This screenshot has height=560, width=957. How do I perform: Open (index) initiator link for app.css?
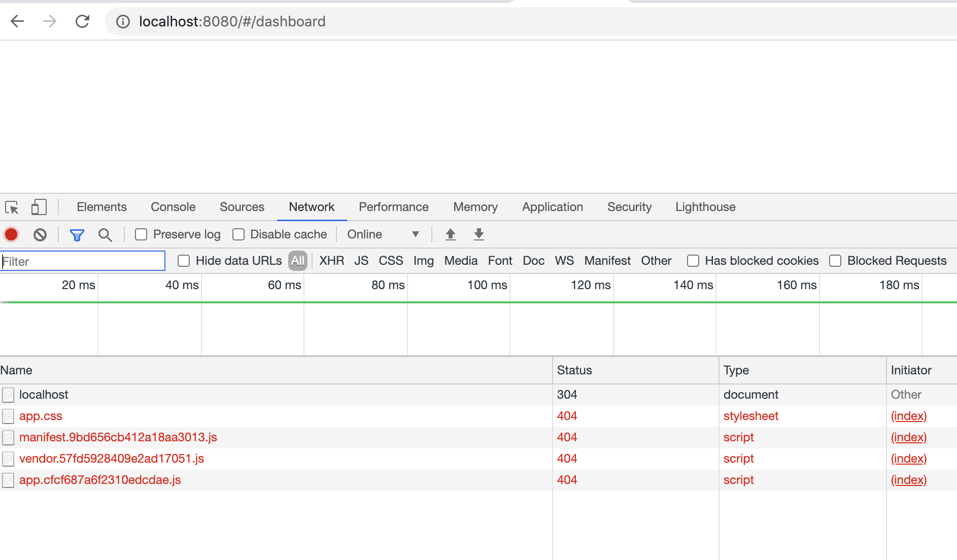coord(909,416)
